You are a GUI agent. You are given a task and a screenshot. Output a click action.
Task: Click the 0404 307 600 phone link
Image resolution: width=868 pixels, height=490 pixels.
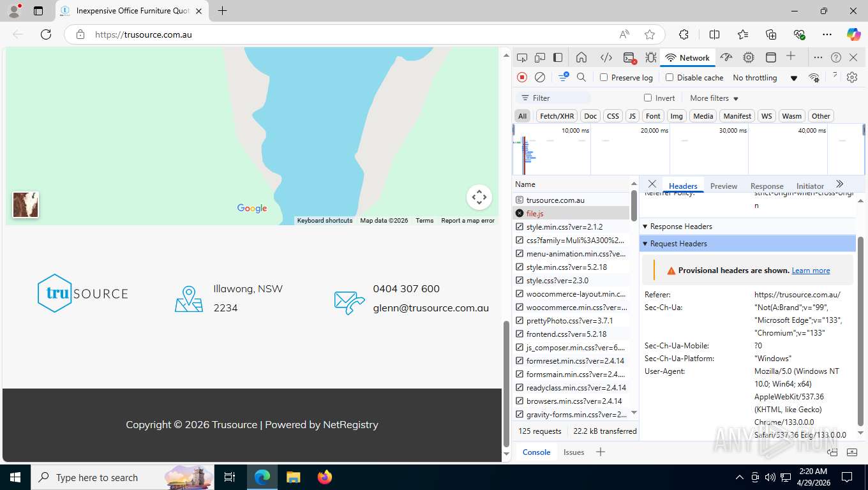(406, 288)
